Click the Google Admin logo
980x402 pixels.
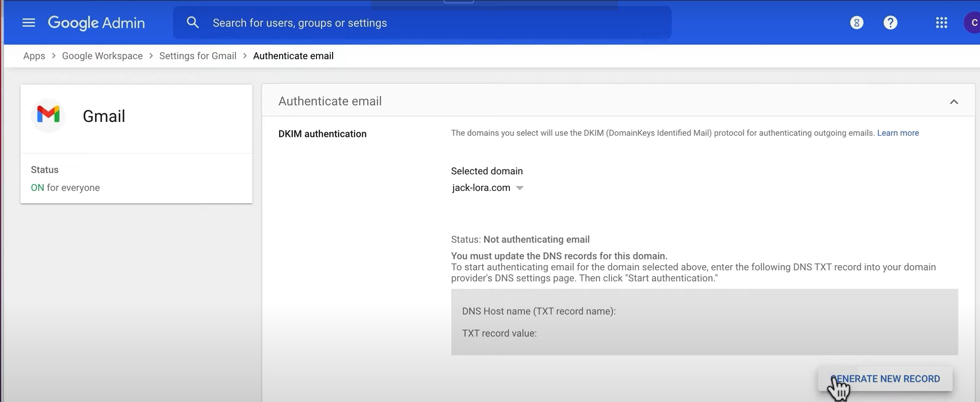click(96, 23)
